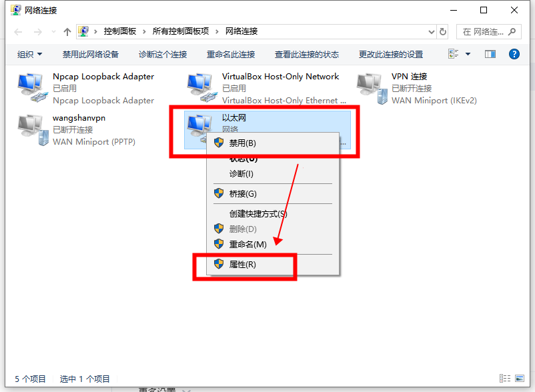Screen dimensions: 535x392
Task: Select the Npcap Loopback Adapter icon
Action: 32,87
